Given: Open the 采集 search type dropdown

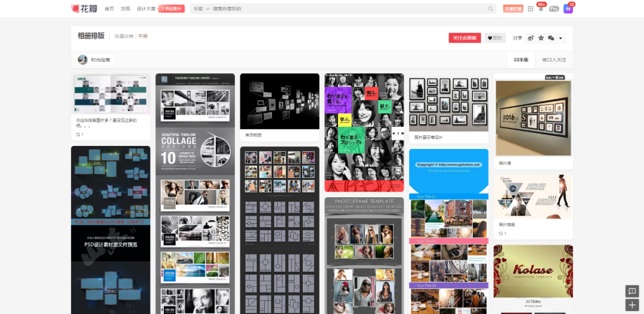Looking at the screenshot, I should point(201,9).
